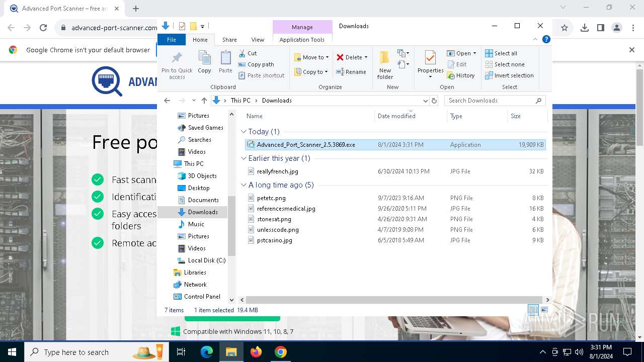The image size is (644, 362).
Task: Open the File menu tab
Action: (x=172, y=40)
